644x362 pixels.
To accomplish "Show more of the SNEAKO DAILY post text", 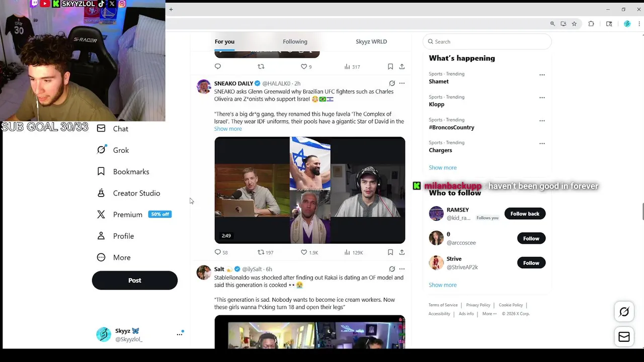I will (x=228, y=129).
